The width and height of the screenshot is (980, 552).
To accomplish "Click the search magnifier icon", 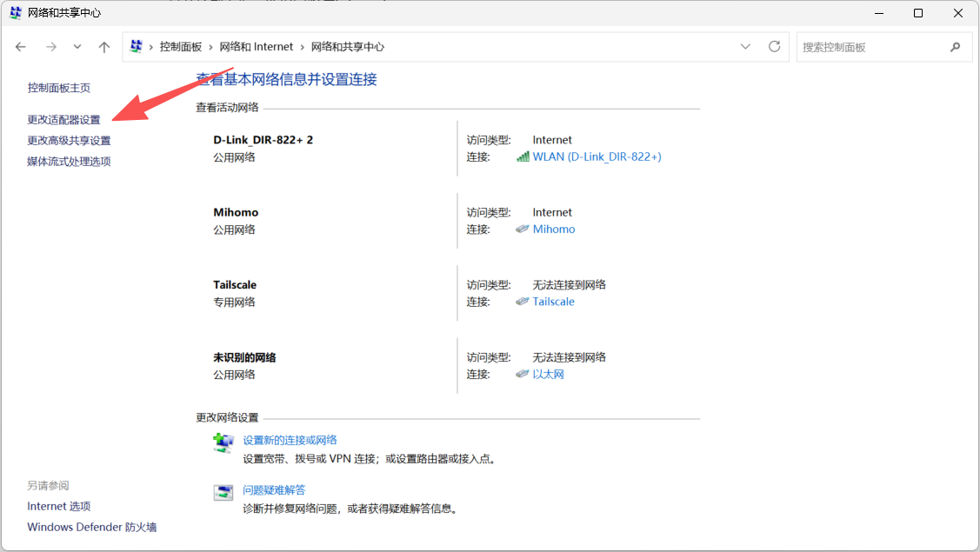I will coord(955,47).
